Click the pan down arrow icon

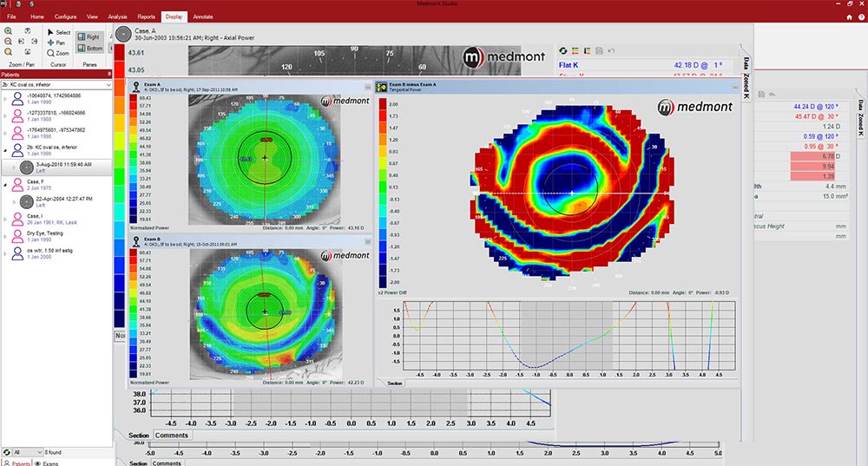pyautogui.click(x=28, y=52)
